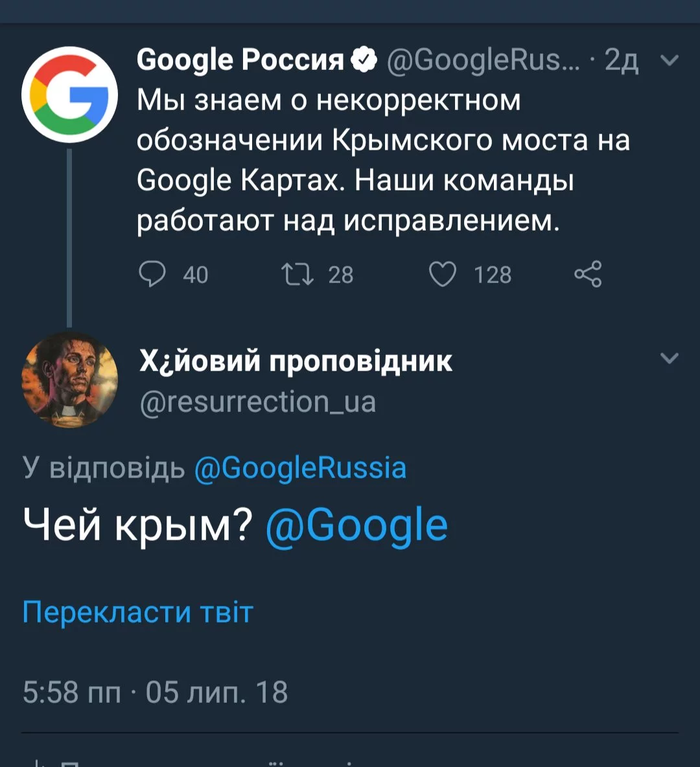Like the Google Россия tweet with heart
This screenshot has width=700, height=767.
[x=443, y=274]
